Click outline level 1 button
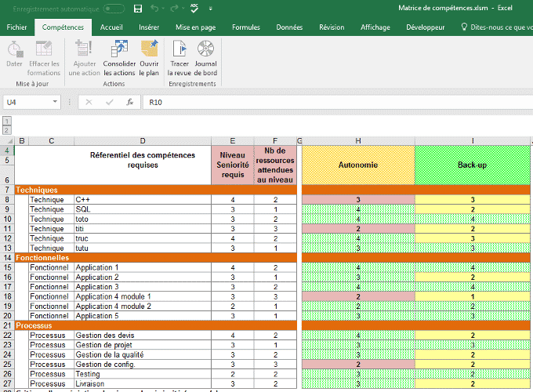Viewport: 533px width, 392px height. [7, 121]
